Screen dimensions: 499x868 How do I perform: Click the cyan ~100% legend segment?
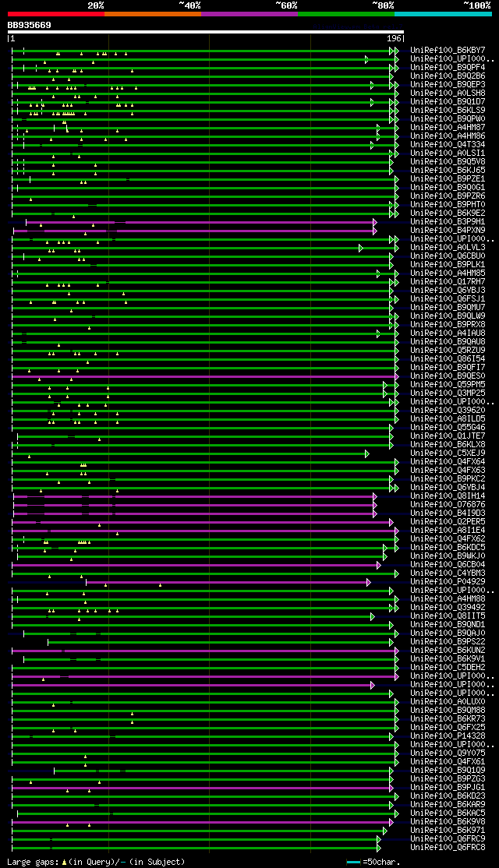coord(443,13)
